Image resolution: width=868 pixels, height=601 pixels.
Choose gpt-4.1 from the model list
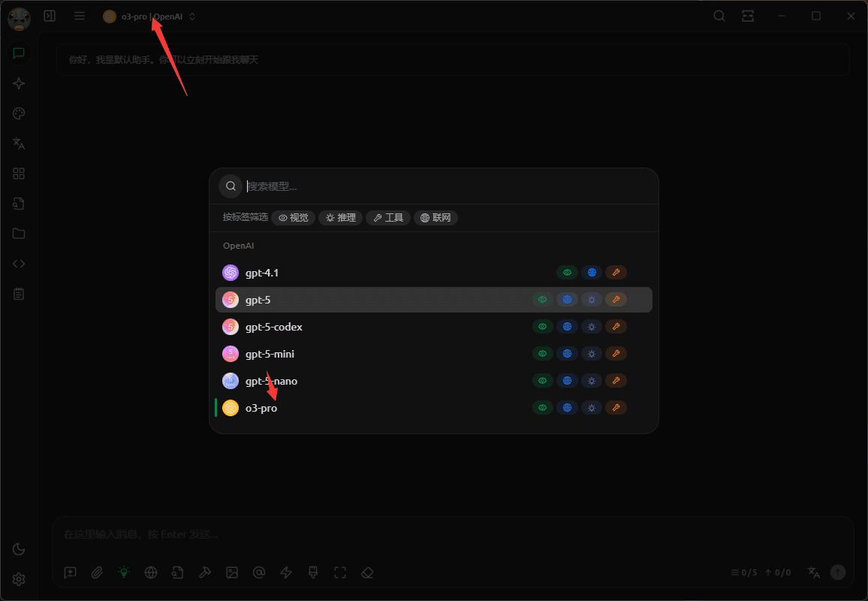(262, 273)
